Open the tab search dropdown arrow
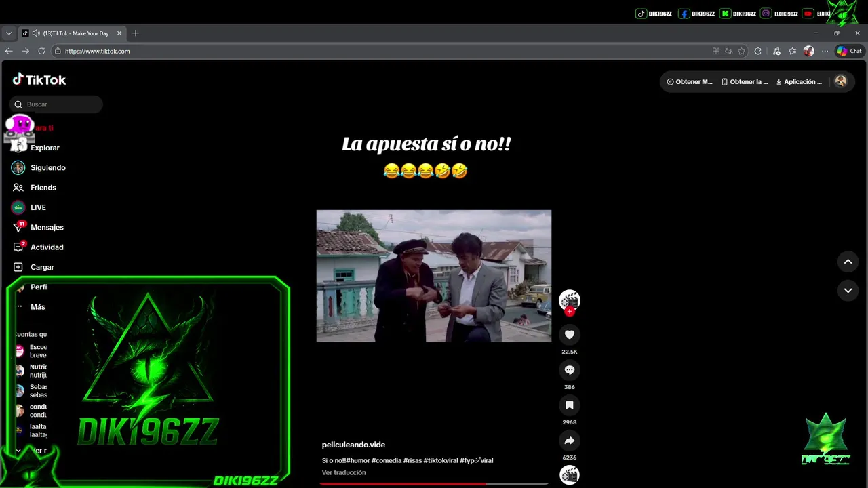 (9, 33)
